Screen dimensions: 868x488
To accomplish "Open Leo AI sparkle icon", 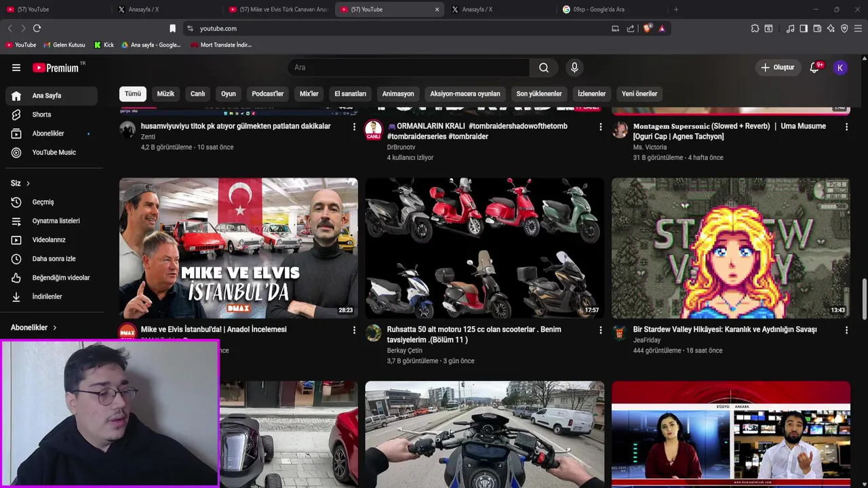I will click(x=831, y=28).
